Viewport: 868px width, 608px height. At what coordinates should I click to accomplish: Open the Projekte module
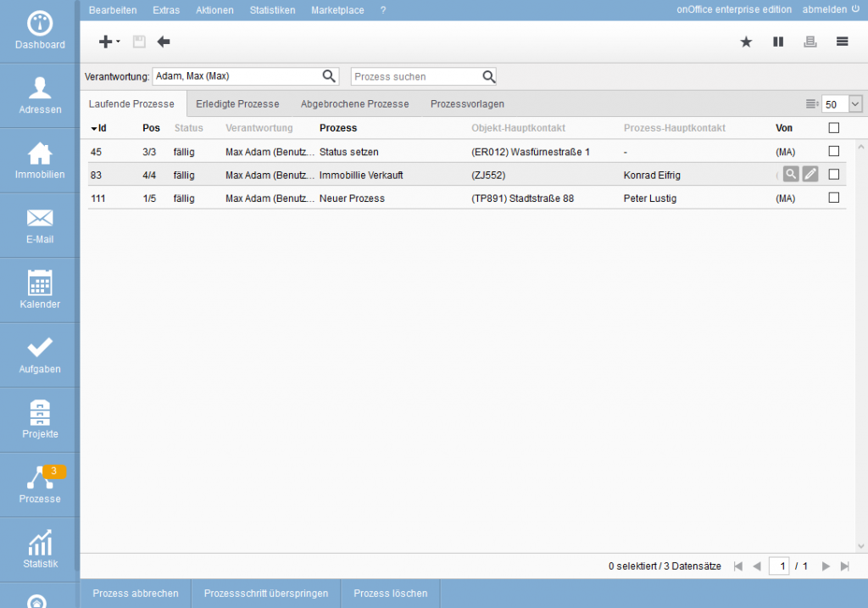click(x=40, y=420)
